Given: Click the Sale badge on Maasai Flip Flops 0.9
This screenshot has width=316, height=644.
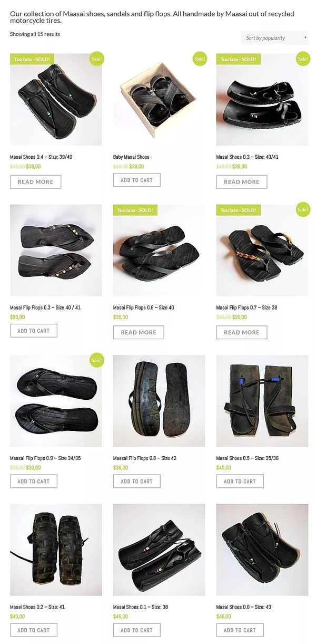Looking at the screenshot, I should [x=96, y=360].
